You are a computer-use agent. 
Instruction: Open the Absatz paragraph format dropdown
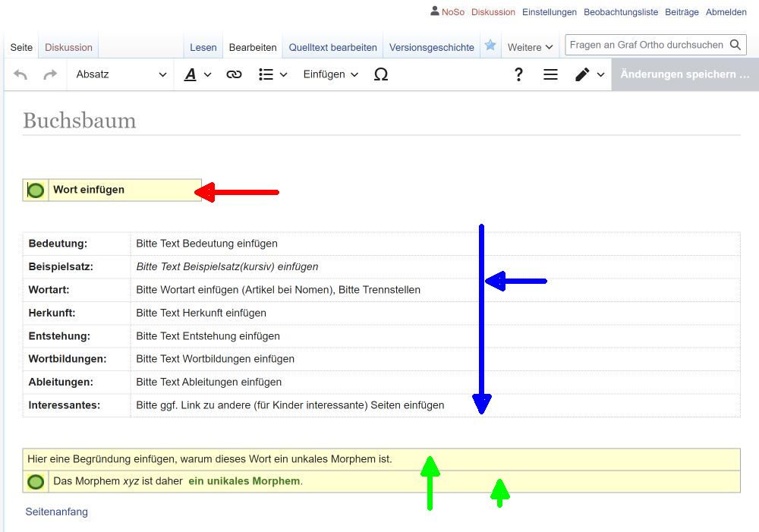[x=121, y=74]
